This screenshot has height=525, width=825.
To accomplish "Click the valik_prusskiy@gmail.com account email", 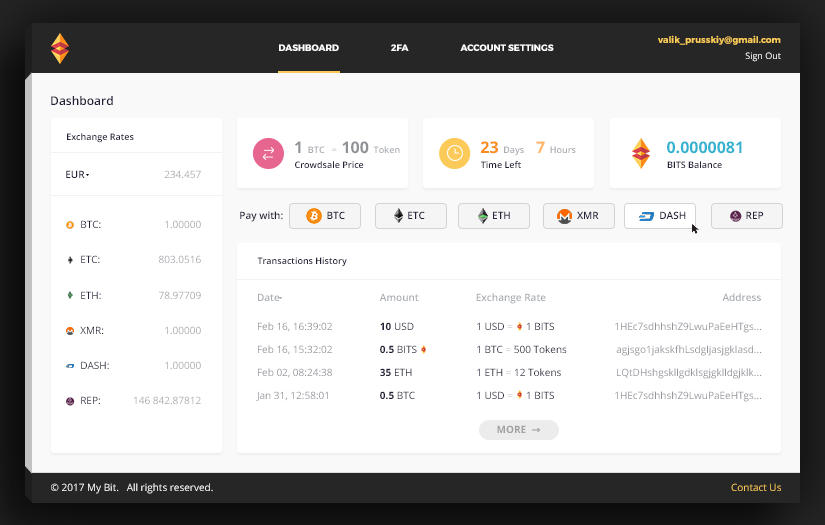I will click(x=719, y=40).
